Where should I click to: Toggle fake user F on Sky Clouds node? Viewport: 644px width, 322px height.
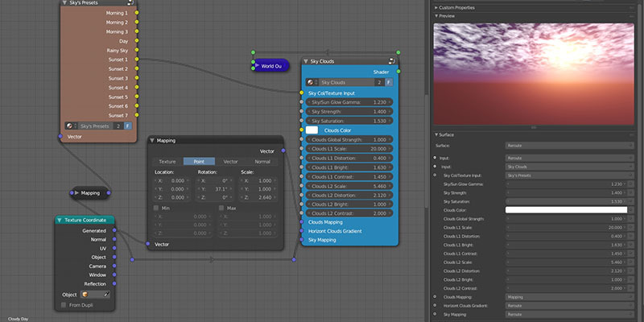tap(389, 83)
